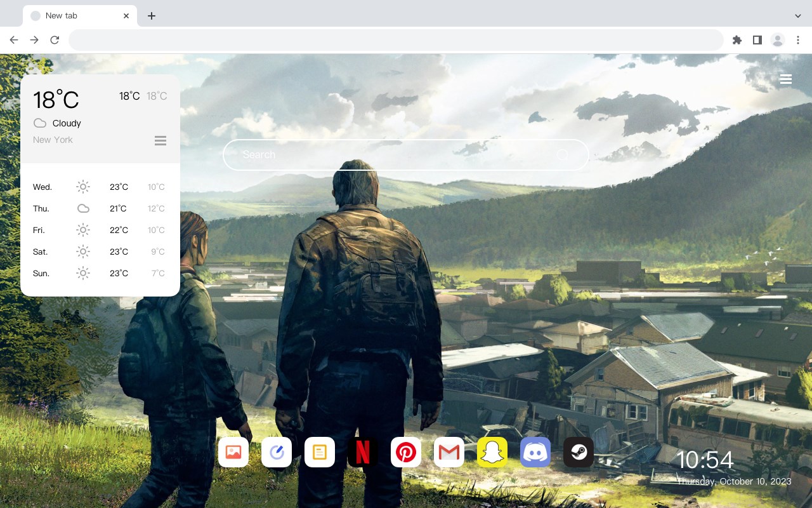Click the 10:54 clock display
The width and height of the screenshot is (812, 508).
(x=705, y=460)
